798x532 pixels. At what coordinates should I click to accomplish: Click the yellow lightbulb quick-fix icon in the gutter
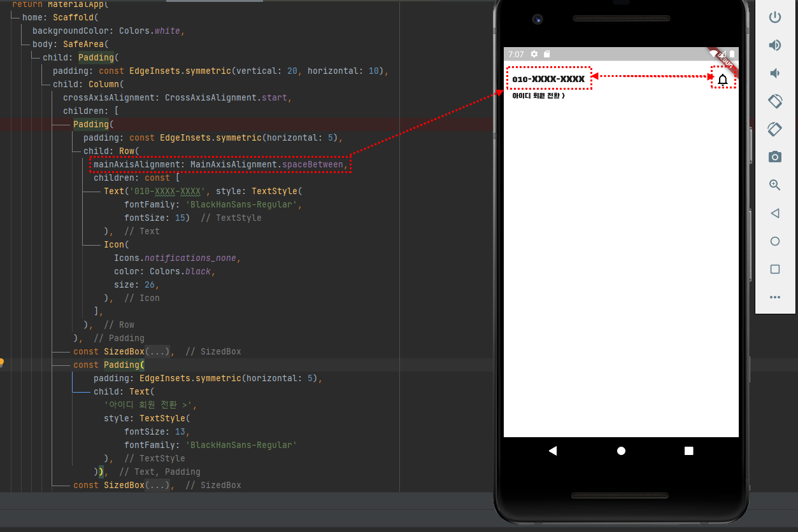point(2,363)
